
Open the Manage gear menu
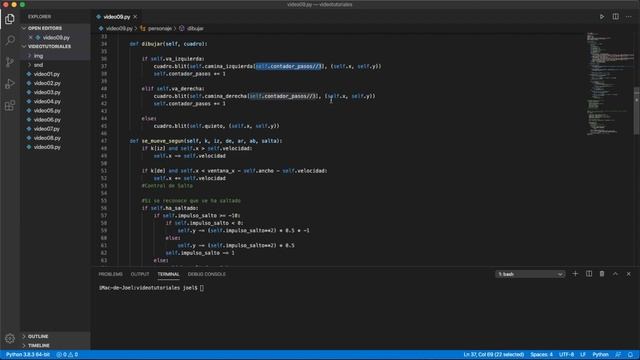click(10, 338)
